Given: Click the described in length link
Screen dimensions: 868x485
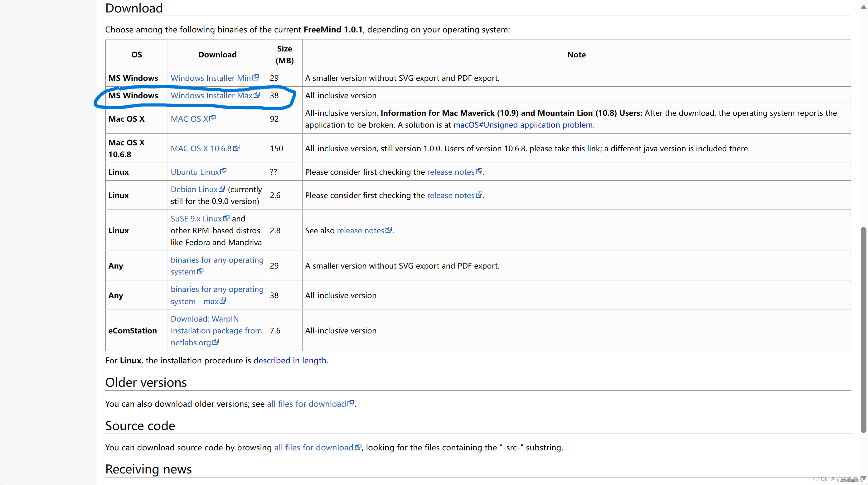Looking at the screenshot, I should point(290,360).
